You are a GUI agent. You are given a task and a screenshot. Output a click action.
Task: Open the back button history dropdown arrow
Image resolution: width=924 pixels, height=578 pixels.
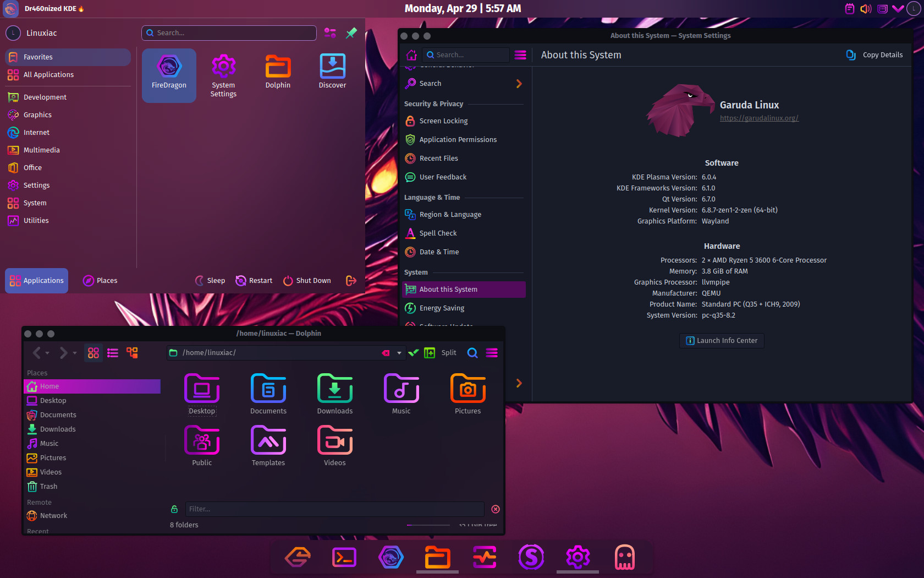point(47,353)
